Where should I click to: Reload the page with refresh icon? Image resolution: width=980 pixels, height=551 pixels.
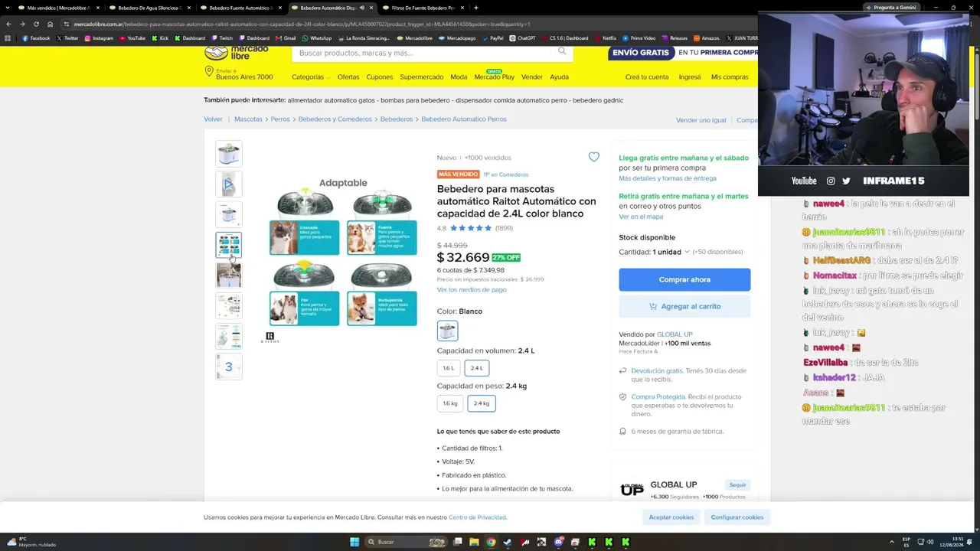(36, 24)
